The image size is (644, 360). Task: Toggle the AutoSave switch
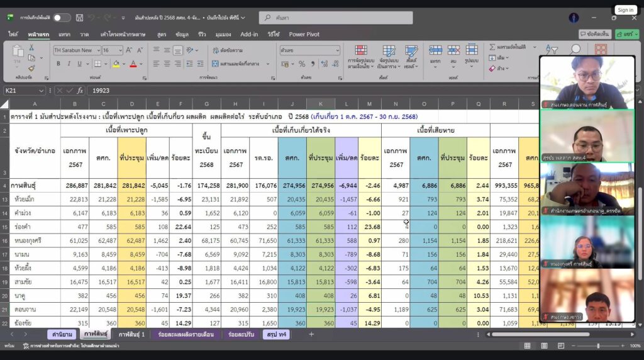[x=62, y=18]
